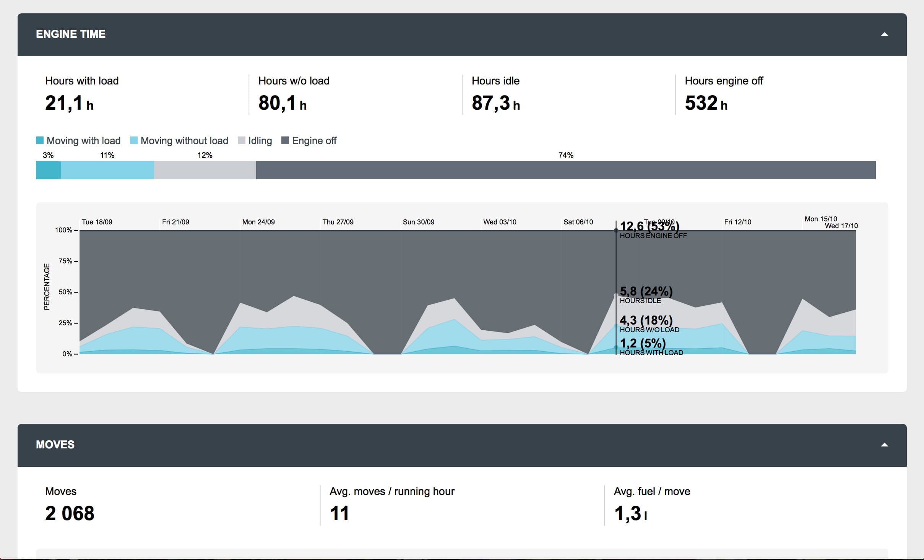The height and width of the screenshot is (560, 924).
Task: Click the 74% engine off bar segment
Action: point(566,170)
